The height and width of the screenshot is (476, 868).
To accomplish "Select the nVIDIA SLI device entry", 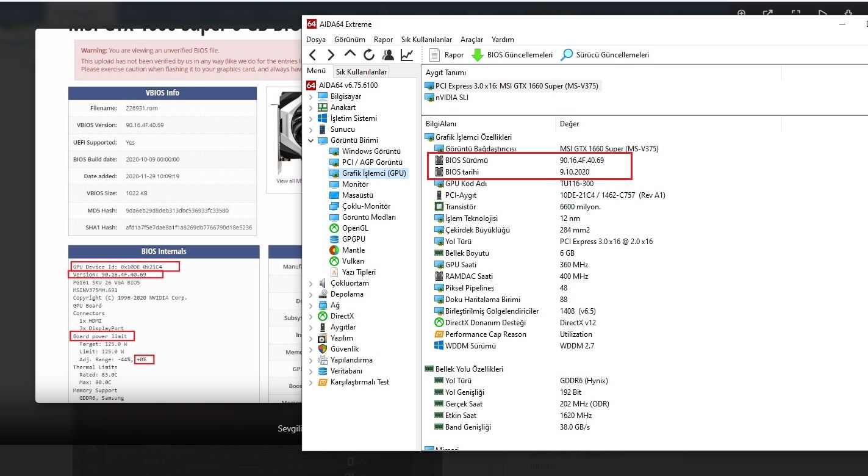I will [447, 98].
